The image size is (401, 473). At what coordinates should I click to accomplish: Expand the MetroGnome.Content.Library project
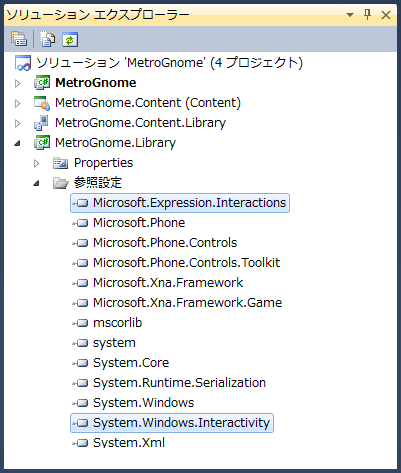(x=18, y=123)
